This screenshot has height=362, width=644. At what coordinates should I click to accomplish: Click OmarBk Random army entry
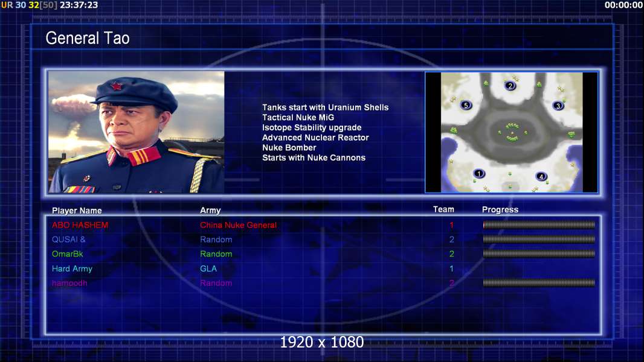coord(216,254)
